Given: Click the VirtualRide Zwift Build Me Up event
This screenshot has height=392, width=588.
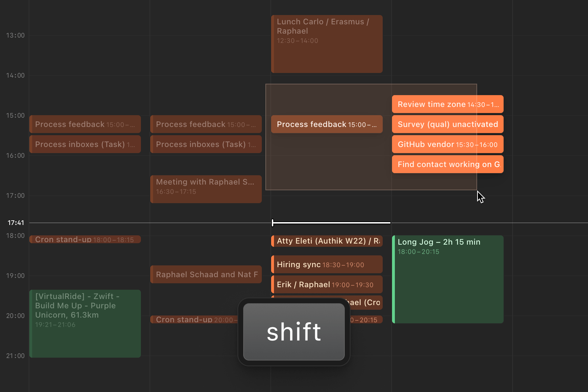Looking at the screenshot, I should tap(85, 324).
